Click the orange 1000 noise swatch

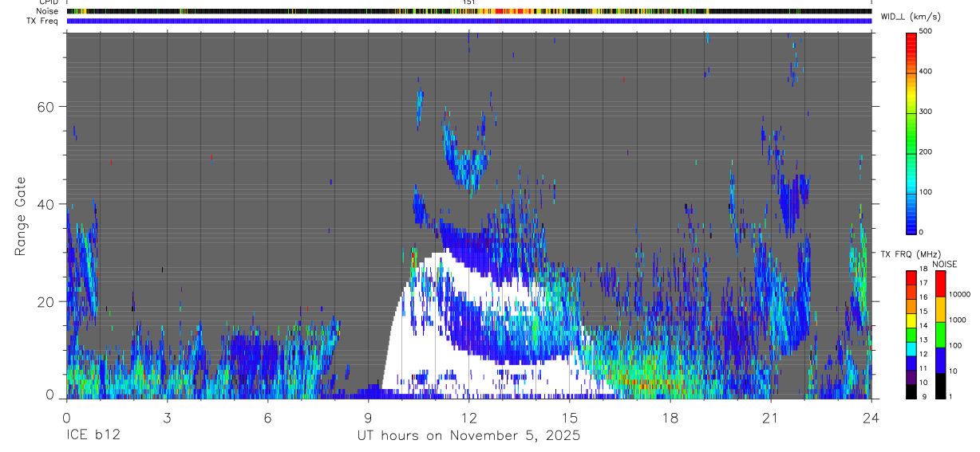940,309
